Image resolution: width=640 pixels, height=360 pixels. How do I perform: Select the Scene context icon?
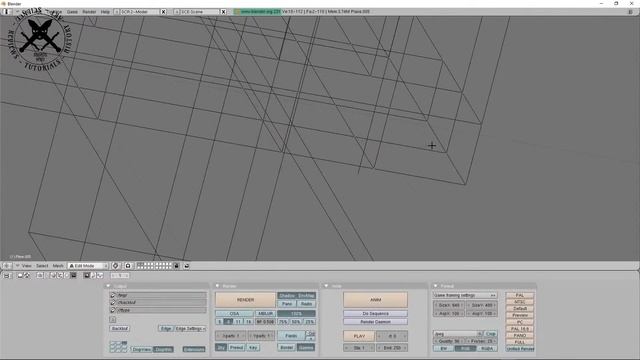pos(73,276)
